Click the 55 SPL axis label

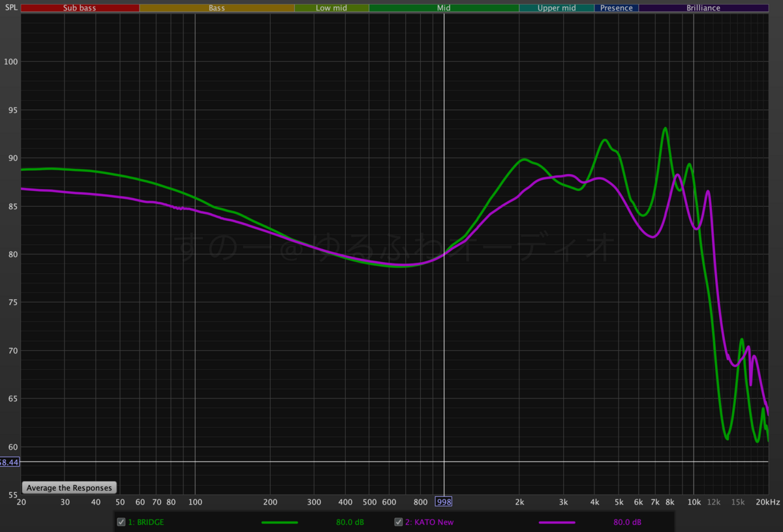(x=12, y=495)
